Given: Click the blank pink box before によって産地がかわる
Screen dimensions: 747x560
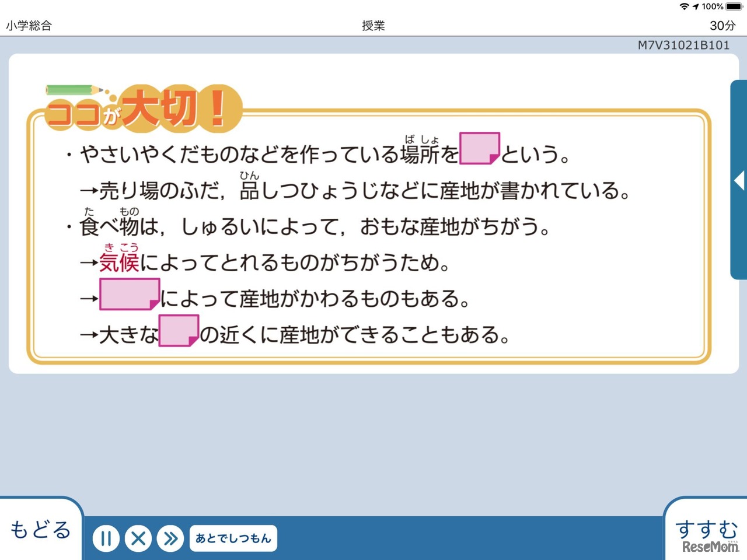Looking at the screenshot, I should (129, 293).
